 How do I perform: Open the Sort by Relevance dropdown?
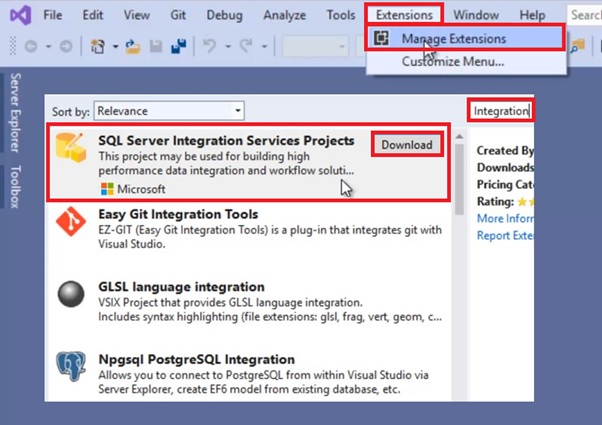pyautogui.click(x=169, y=111)
